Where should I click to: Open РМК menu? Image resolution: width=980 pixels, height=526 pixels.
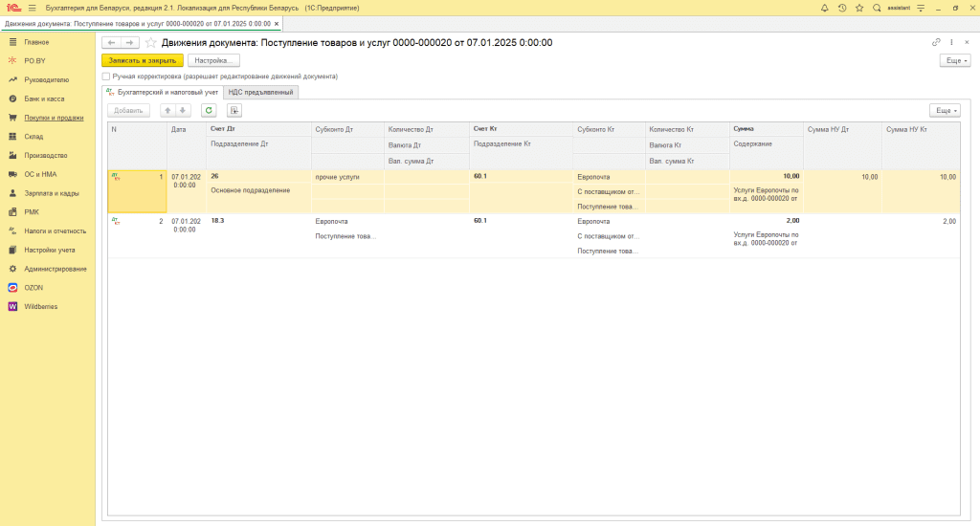click(x=32, y=212)
